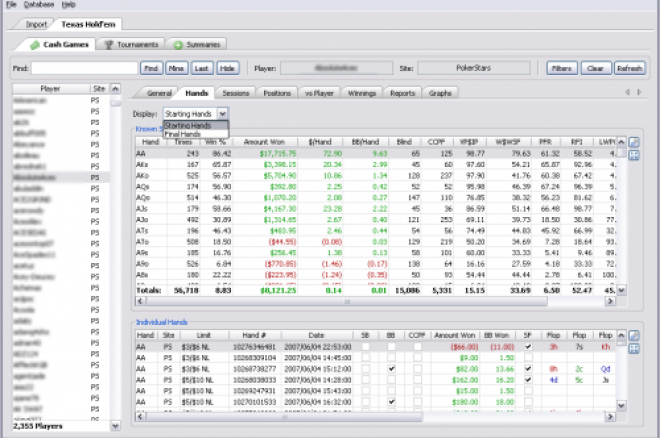
Task: Click the Hand # column header in Individual Hands
Action: 255,335
